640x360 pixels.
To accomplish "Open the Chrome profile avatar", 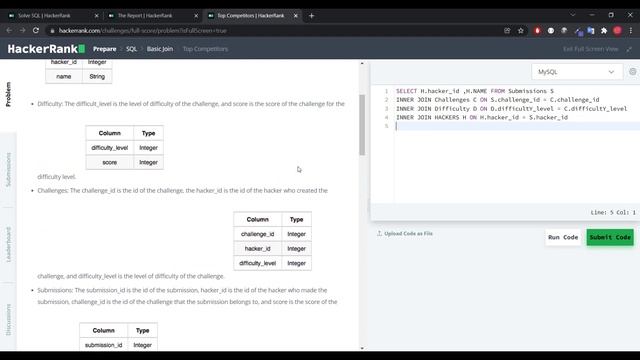I will (x=618, y=31).
